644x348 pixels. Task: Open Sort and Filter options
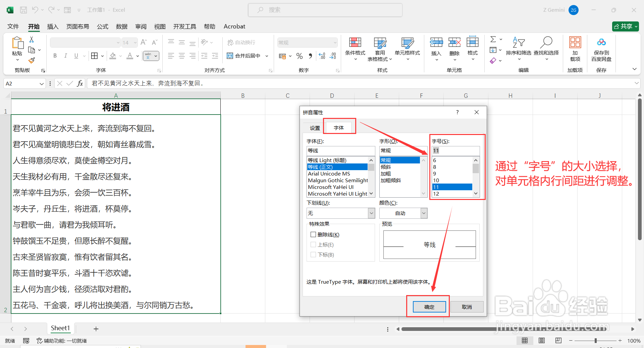tap(519, 49)
